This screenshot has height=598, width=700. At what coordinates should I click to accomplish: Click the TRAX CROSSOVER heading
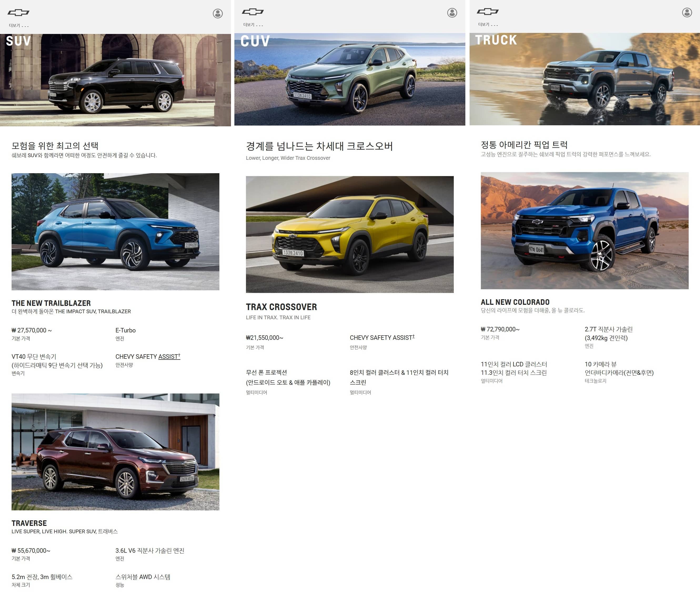click(x=281, y=307)
